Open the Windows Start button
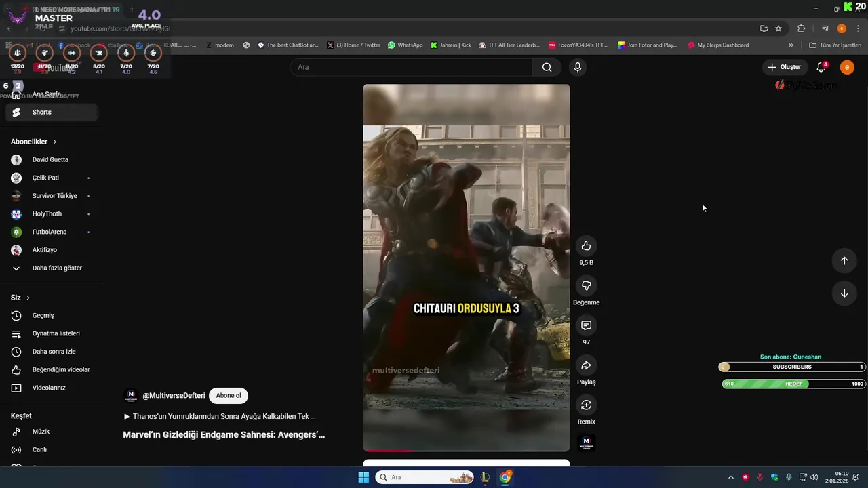 click(363, 477)
